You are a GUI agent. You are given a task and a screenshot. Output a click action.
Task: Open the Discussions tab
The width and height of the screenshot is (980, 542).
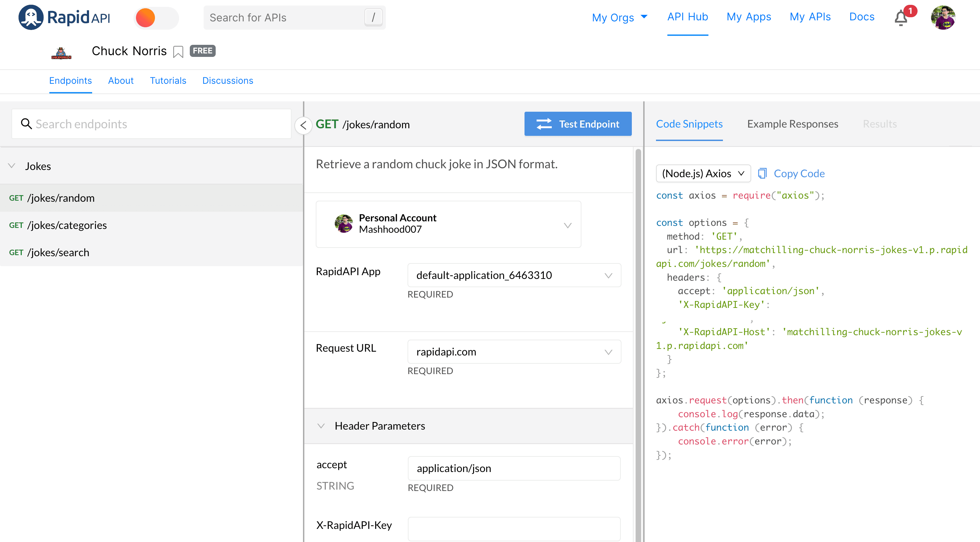point(227,81)
